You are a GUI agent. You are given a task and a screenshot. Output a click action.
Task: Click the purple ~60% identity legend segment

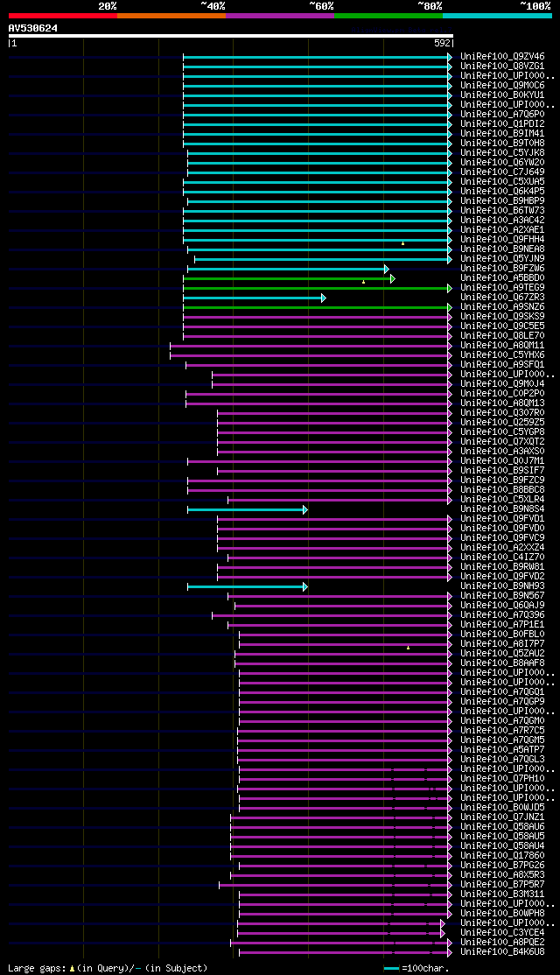coord(280,16)
